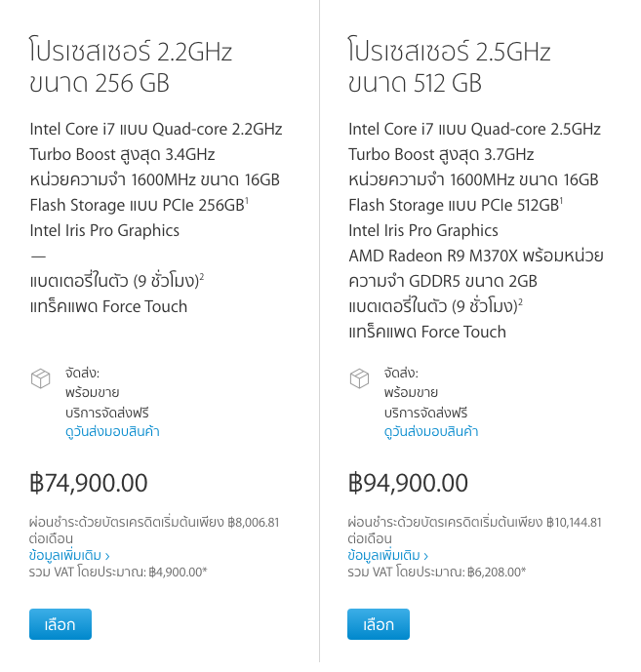Click the shipping box icon for the 2.5GHz model
The height and width of the screenshot is (672, 641).
pos(359,378)
